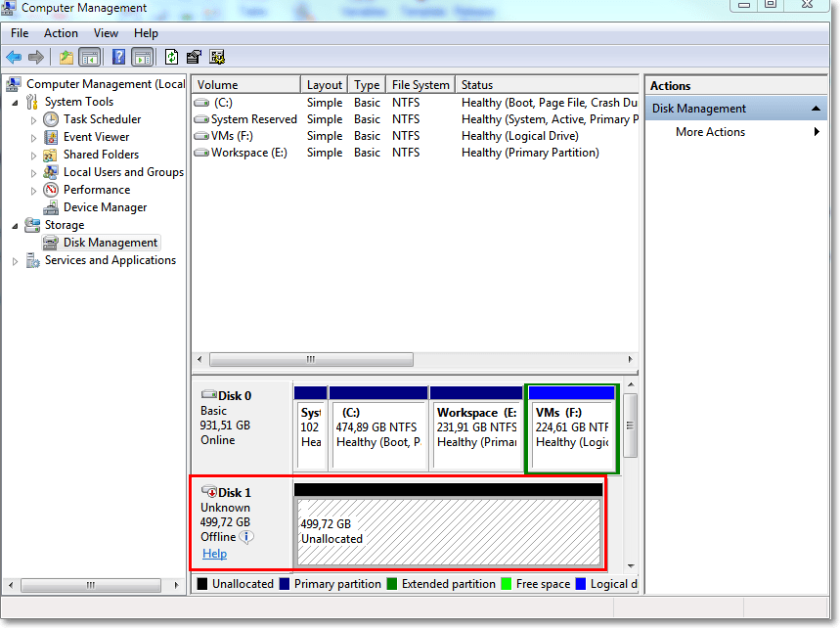The height and width of the screenshot is (628, 840).
Task: Click the Offline info icon on Disk 1
Action: 246,537
